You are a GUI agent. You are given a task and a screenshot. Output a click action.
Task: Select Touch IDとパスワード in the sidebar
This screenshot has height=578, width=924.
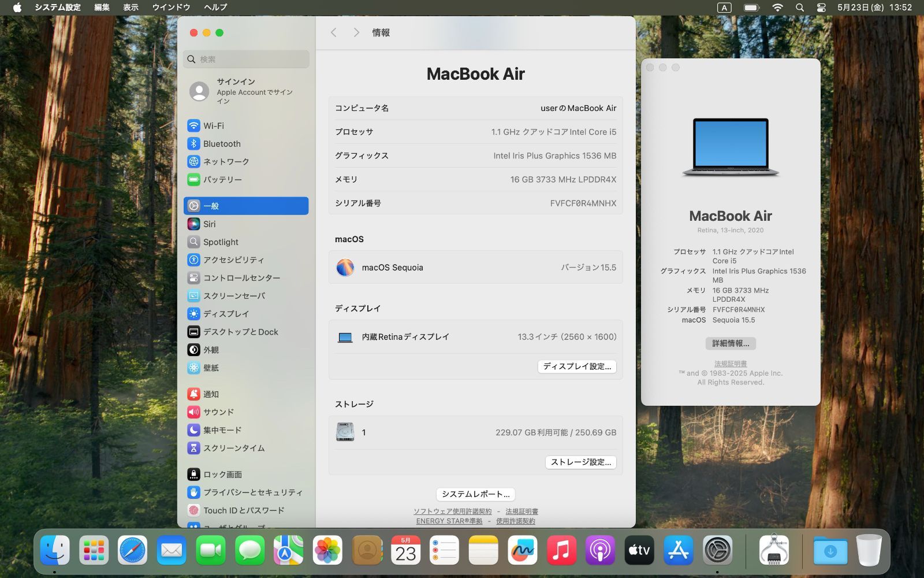pyautogui.click(x=246, y=510)
